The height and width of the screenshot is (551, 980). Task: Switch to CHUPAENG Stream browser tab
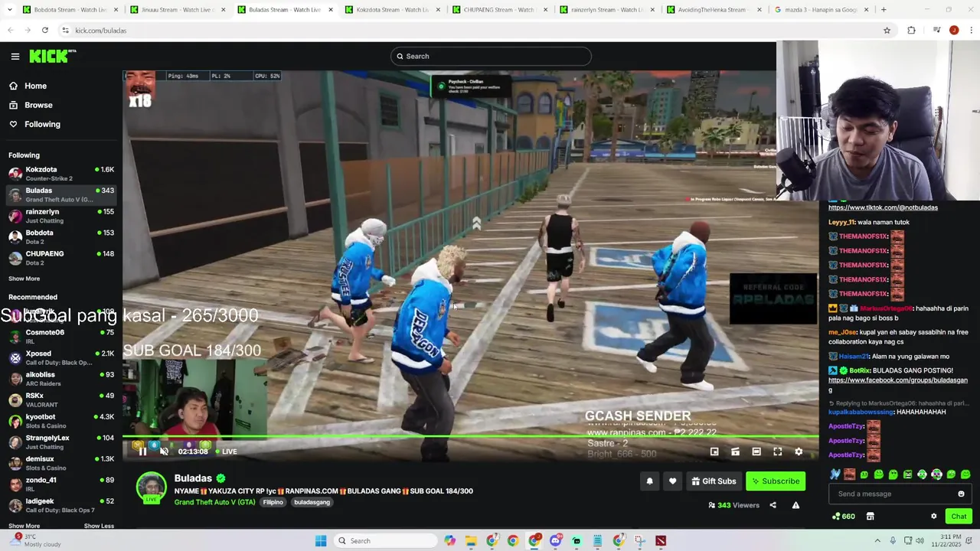point(498,10)
